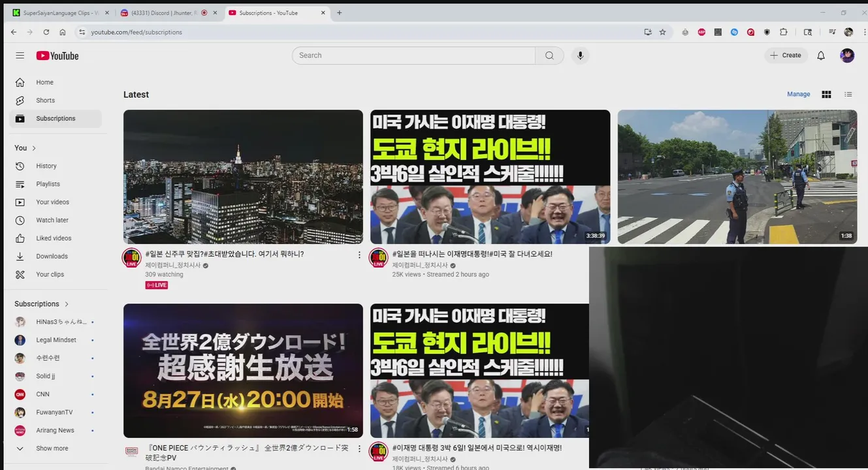Open the Solid jj channel subscription

(x=56, y=376)
